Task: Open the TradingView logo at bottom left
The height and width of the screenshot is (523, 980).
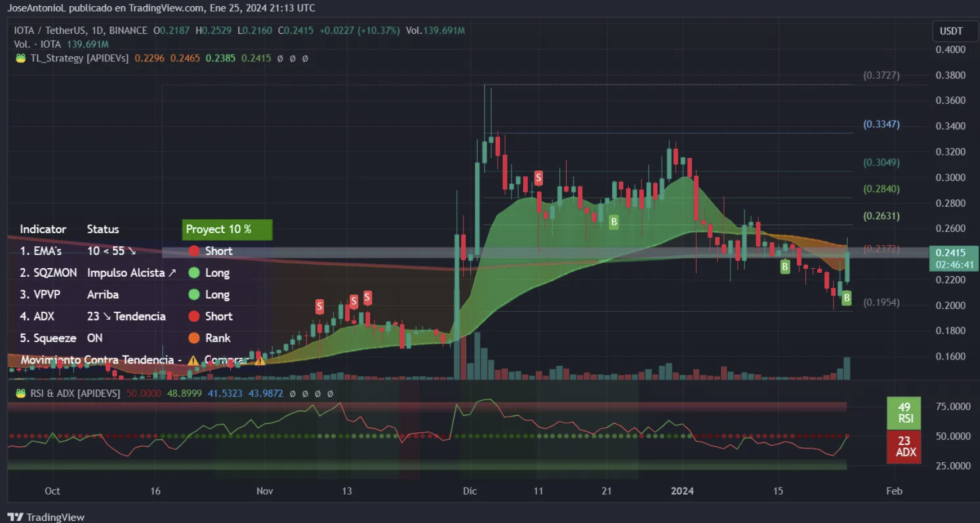Action: pyautogui.click(x=46, y=517)
